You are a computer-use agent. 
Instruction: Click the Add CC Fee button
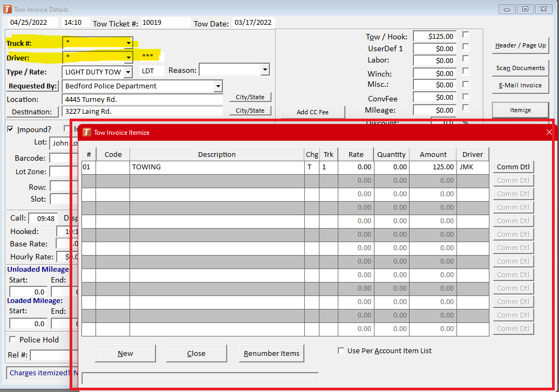[312, 112]
